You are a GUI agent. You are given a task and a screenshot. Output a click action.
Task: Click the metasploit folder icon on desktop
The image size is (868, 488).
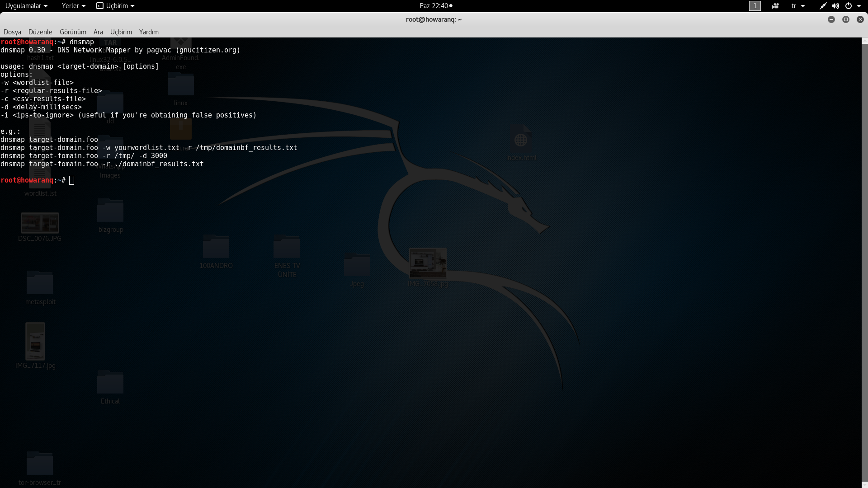(x=40, y=283)
